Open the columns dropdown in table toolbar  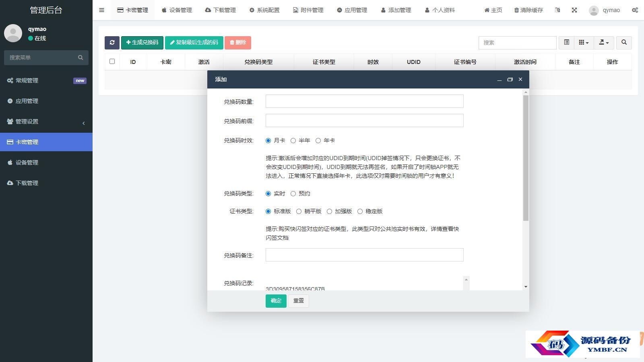point(584,43)
